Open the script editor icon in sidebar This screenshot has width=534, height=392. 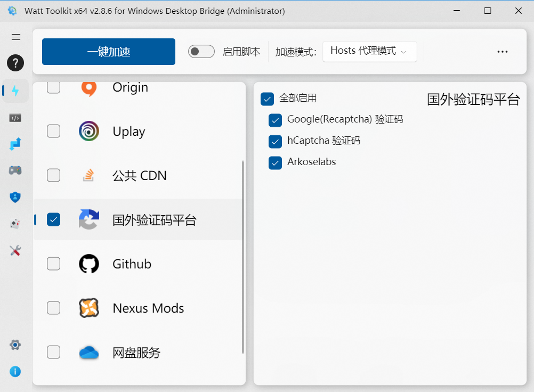pyautogui.click(x=15, y=118)
